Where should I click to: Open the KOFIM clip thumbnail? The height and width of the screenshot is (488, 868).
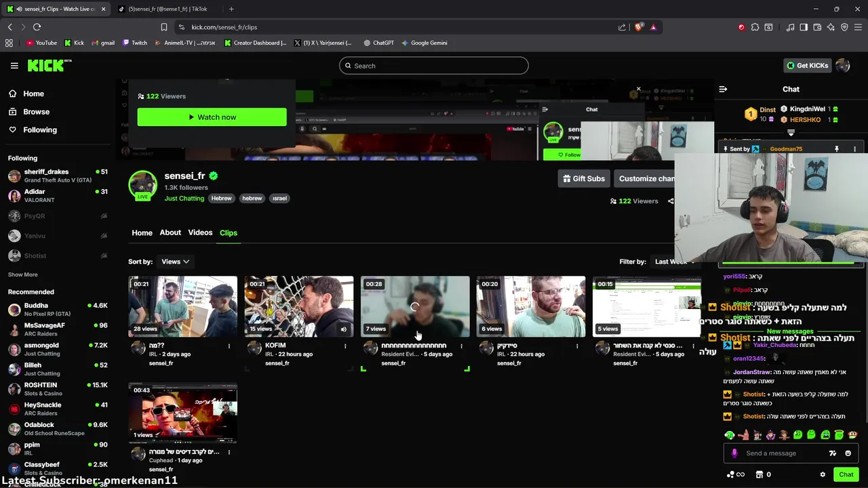[299, 306]
